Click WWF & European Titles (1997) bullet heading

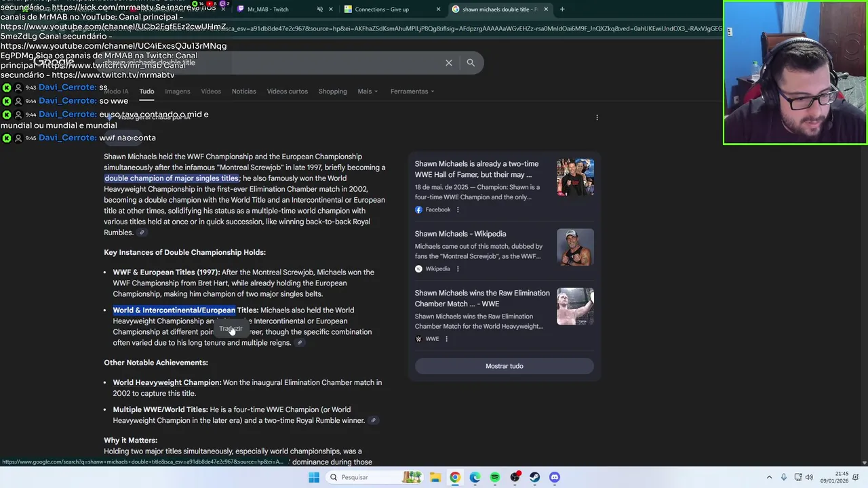point(166,272)
